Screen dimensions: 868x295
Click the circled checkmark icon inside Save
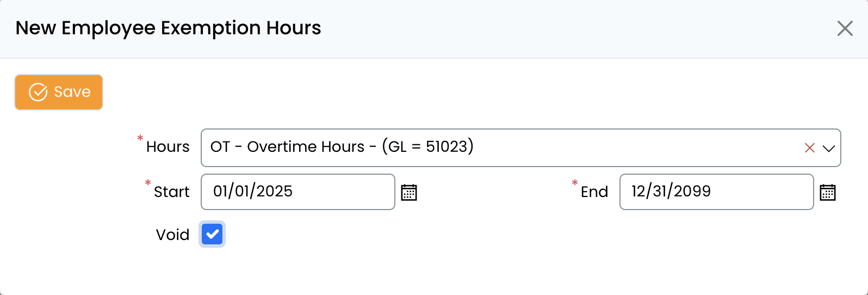tap(38, 92)
